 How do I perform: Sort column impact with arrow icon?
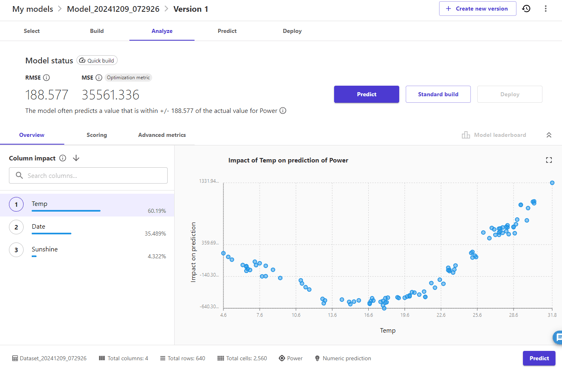(76, 158)
